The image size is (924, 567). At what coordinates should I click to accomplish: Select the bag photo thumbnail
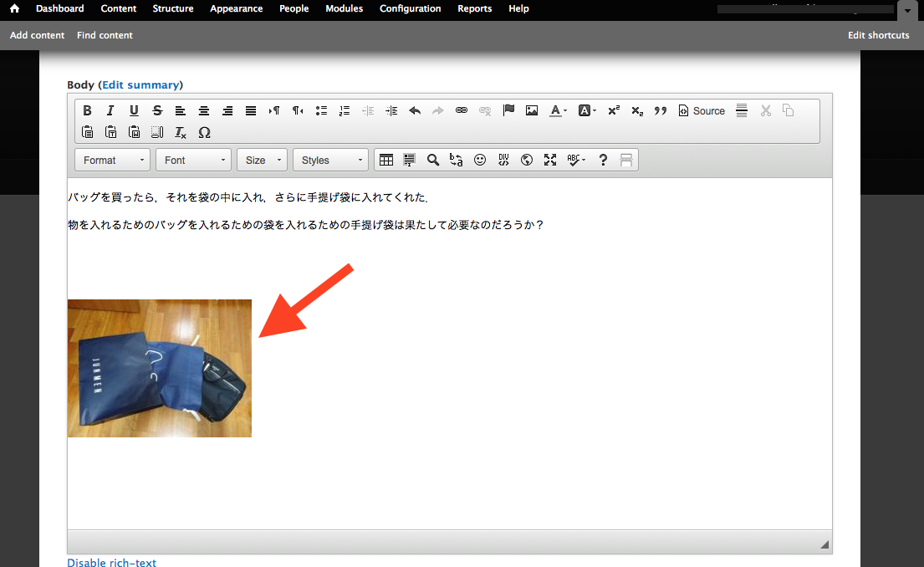[x=159, y=368]
